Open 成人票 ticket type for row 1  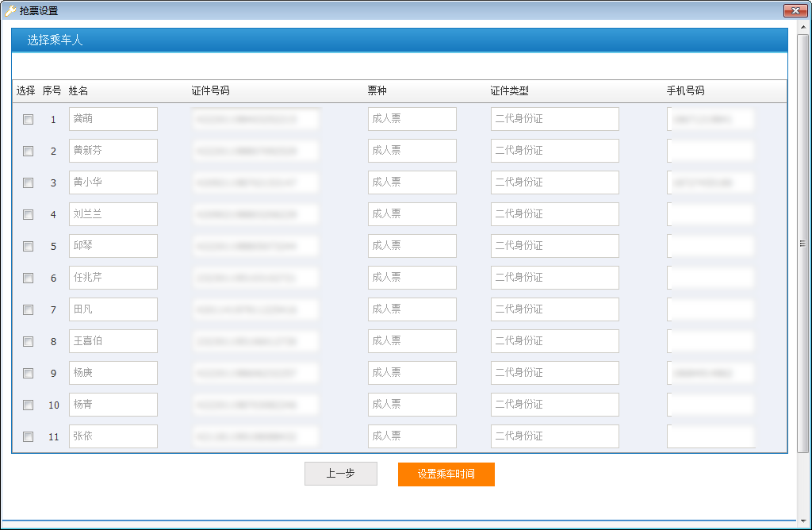point(412,119)
